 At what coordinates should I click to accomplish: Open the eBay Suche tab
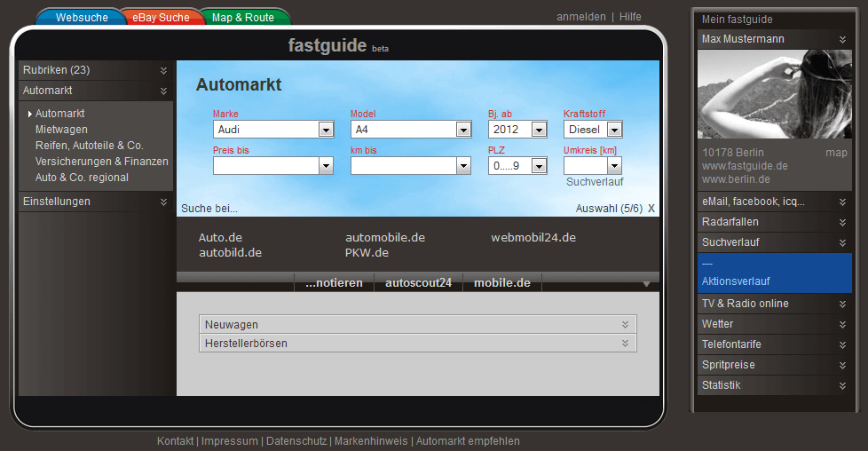(161, 17)
